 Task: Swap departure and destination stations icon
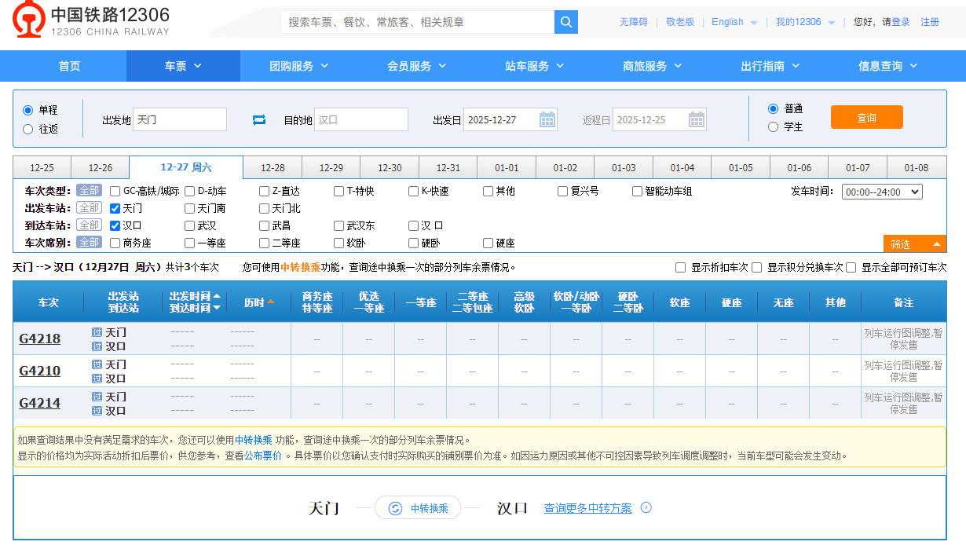pos(259,120)
